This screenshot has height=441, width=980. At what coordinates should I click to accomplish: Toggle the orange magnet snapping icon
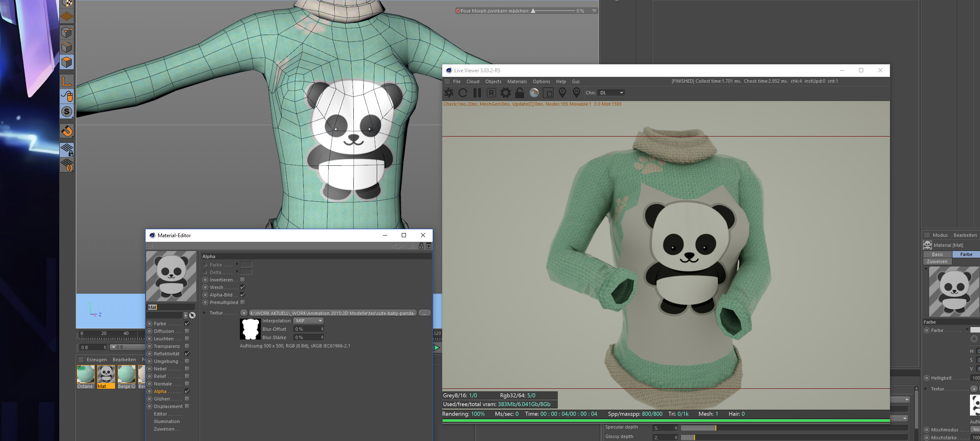pyautogui.click(x=67, y=131)
